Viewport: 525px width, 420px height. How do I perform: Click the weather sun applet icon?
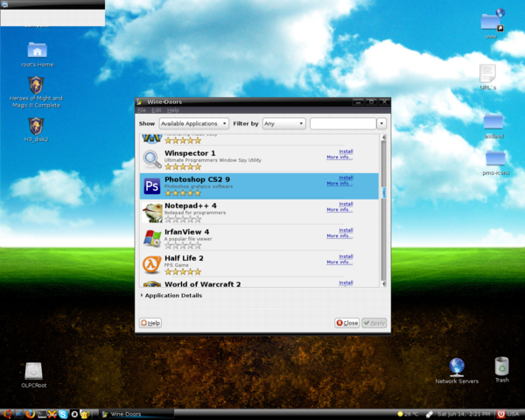click(400, 414)
